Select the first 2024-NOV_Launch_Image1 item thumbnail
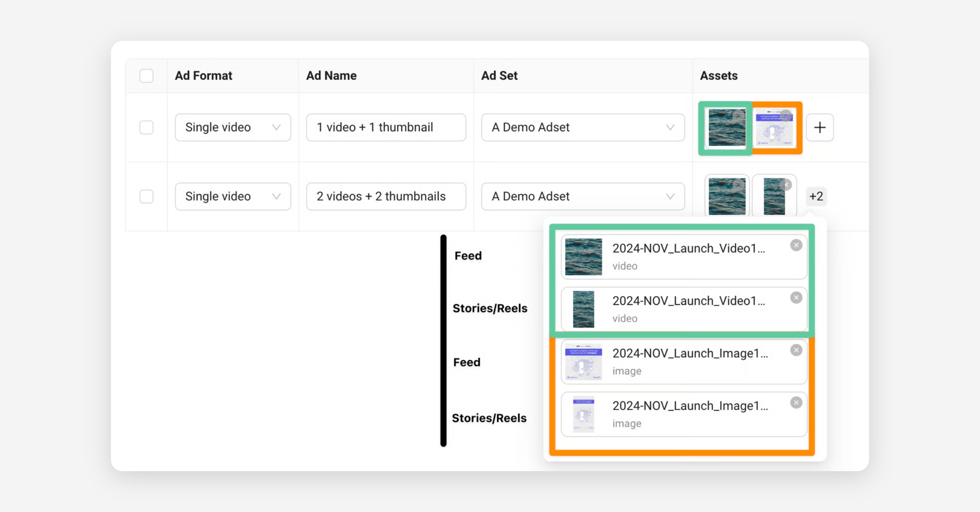 583,362
